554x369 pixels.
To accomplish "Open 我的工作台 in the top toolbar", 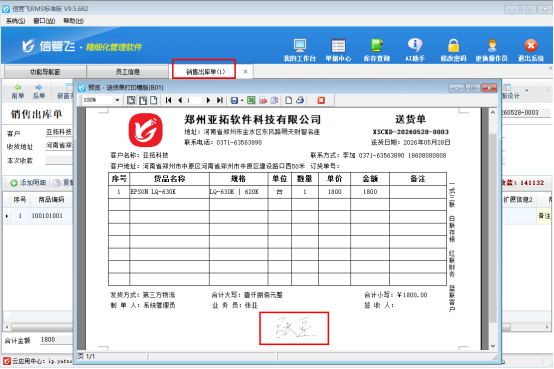I will click(300, 50).
